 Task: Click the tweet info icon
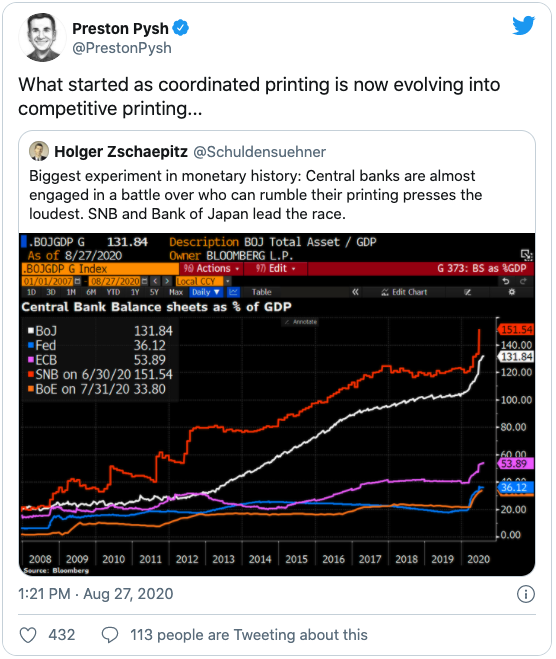click(x=525, y=594)
